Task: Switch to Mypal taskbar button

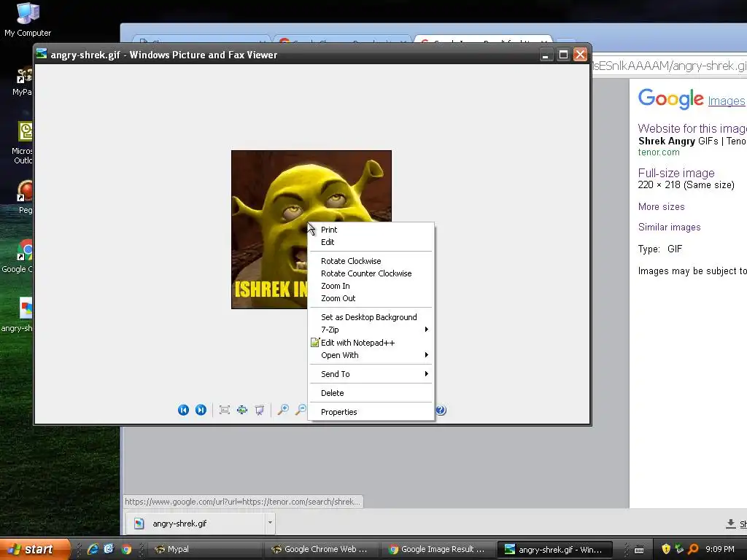Action: tap(205, 550)
